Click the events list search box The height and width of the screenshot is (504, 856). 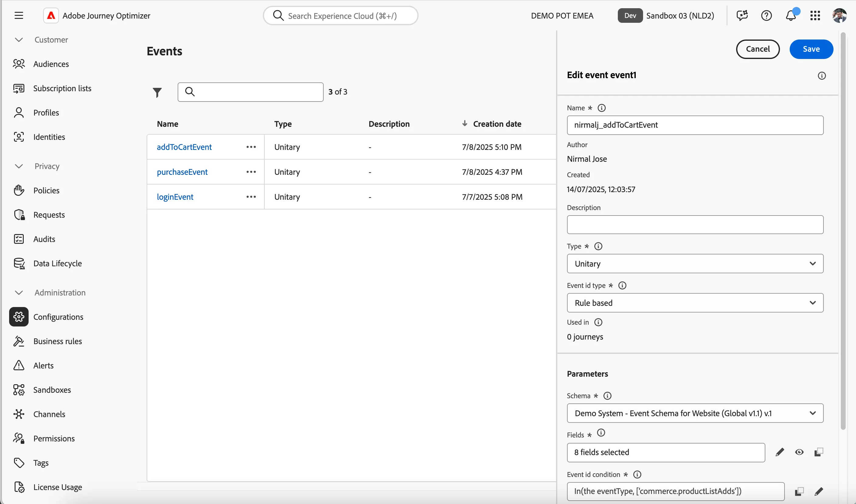pyautogui.click(x=250, y=92)
